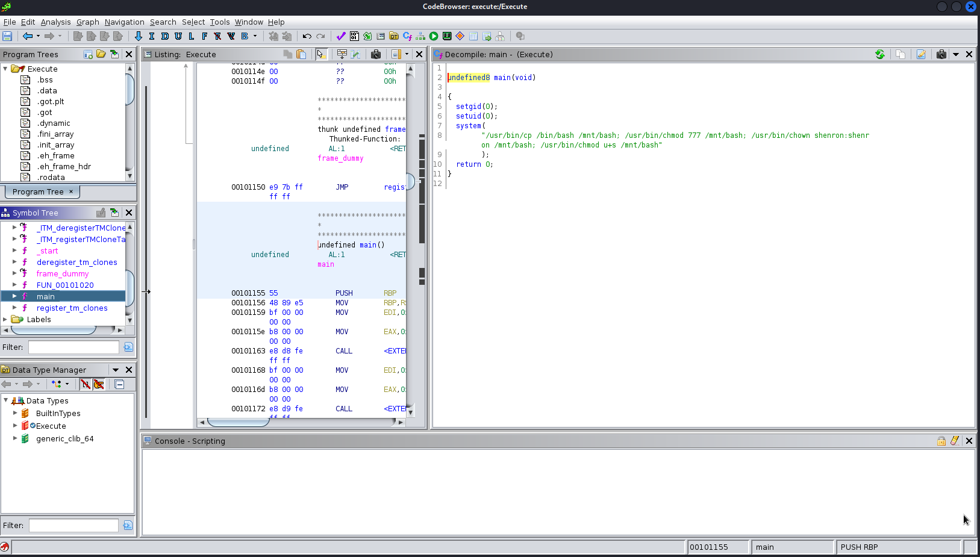Take a snapshot of the Decompile view
The image size is (980, 557).
click(941, 54)
